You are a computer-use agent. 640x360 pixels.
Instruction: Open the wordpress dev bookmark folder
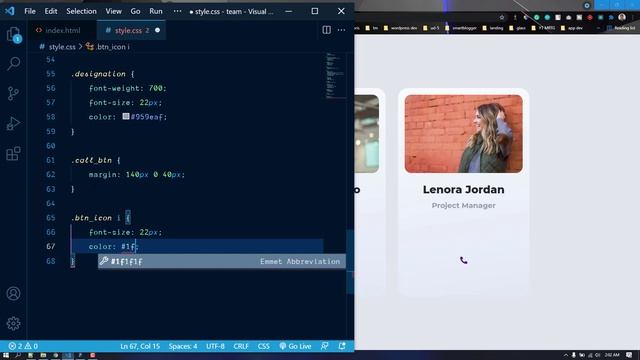400,28
